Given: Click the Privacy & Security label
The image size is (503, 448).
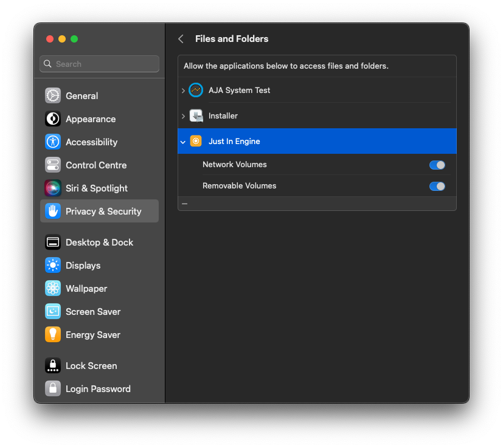Looking at the screenshot, I should pyautogui.click(x=103, y=211).
